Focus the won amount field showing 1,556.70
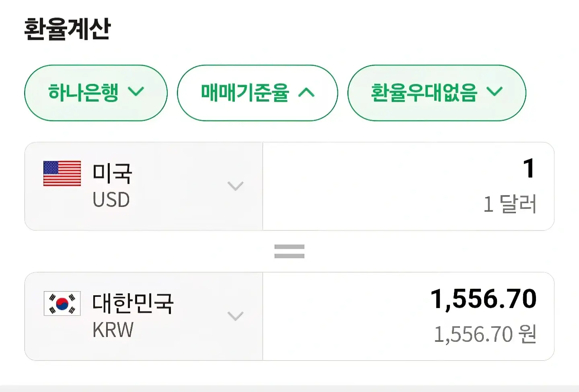Image resolution: width=579 pixels, height=392 pixels. (x=409, y=316)
